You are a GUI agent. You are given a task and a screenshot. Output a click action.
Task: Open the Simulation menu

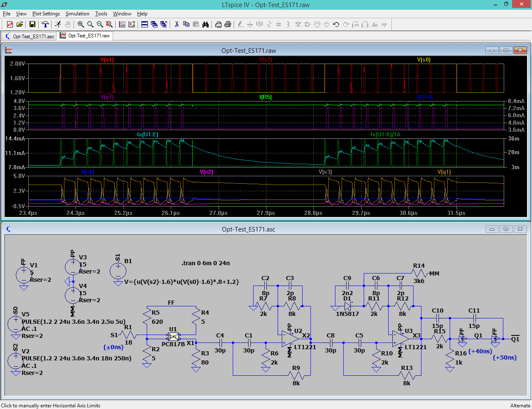pos(77,14)
